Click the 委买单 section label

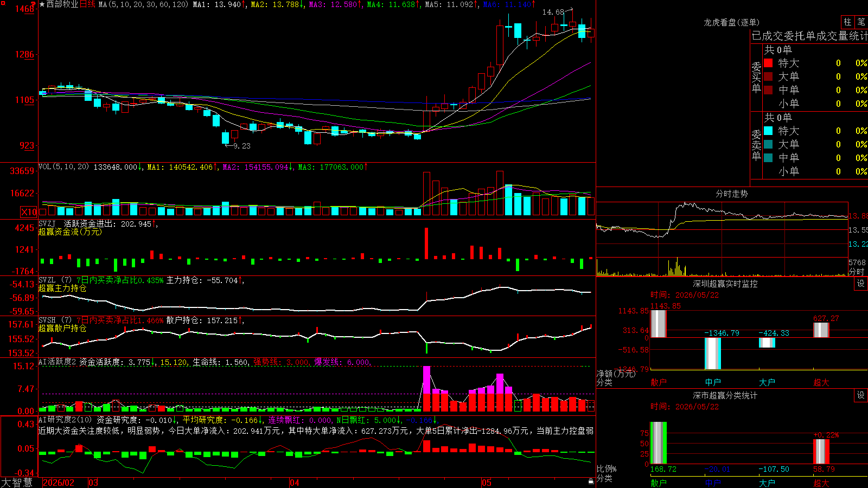pos(756,77)
